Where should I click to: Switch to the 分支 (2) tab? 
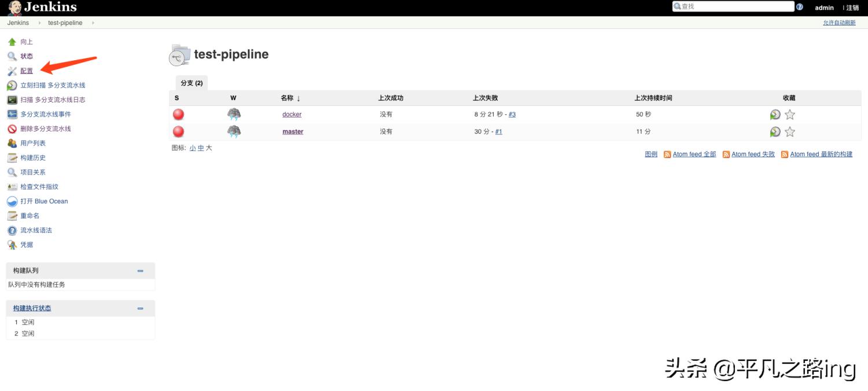click(x=191, y=82)
